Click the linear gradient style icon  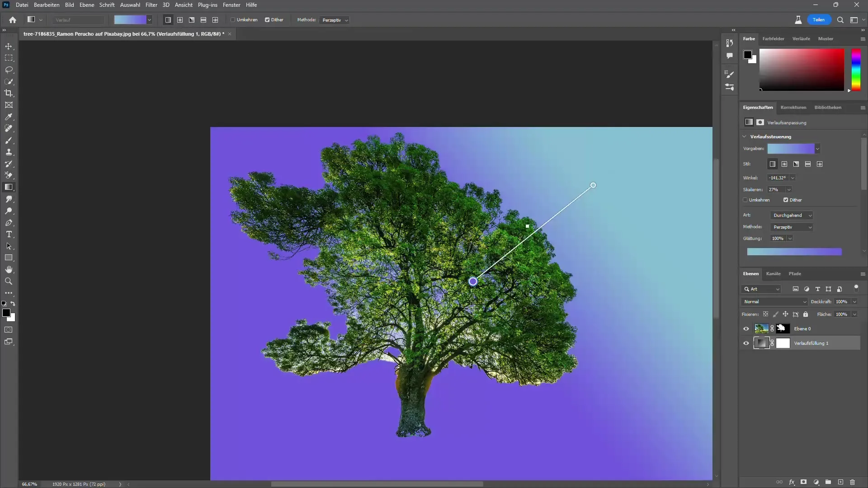click(773, 164)
